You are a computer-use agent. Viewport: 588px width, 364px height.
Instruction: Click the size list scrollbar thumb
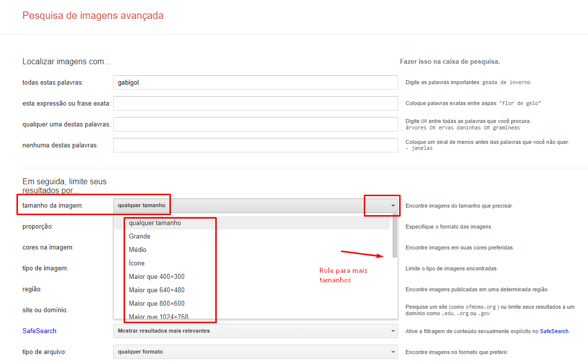[x=395, y=236]
